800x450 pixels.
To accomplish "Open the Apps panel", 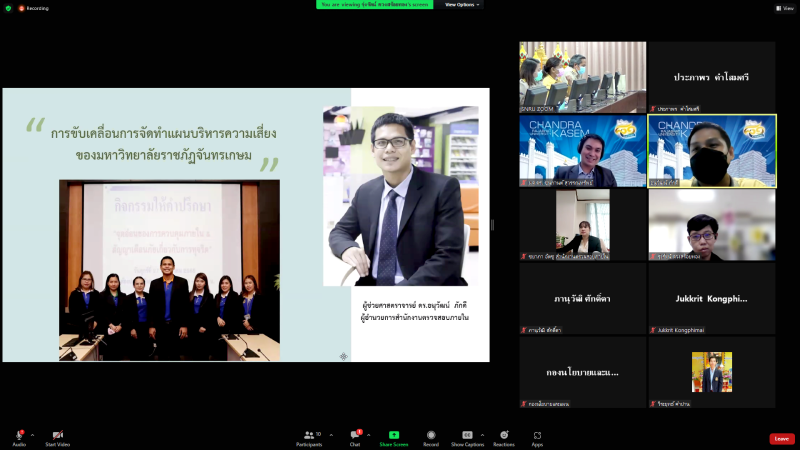I will [x=537, y=436].
